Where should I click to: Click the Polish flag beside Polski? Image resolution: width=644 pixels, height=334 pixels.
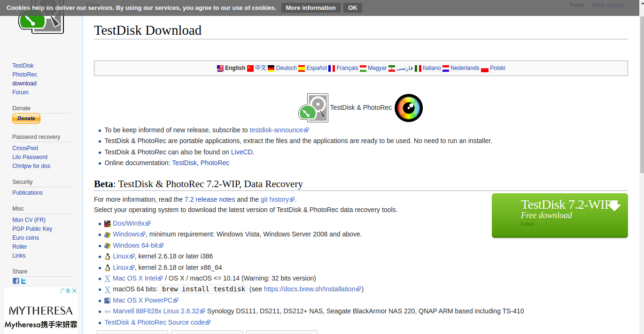pyautogui.click(x=485, y=68)
